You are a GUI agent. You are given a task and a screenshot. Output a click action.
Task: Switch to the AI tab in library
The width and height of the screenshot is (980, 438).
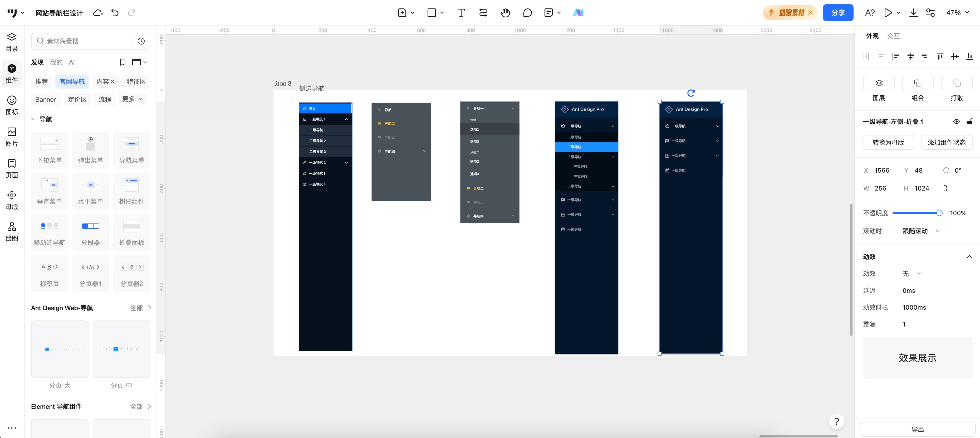pos(71,62)
